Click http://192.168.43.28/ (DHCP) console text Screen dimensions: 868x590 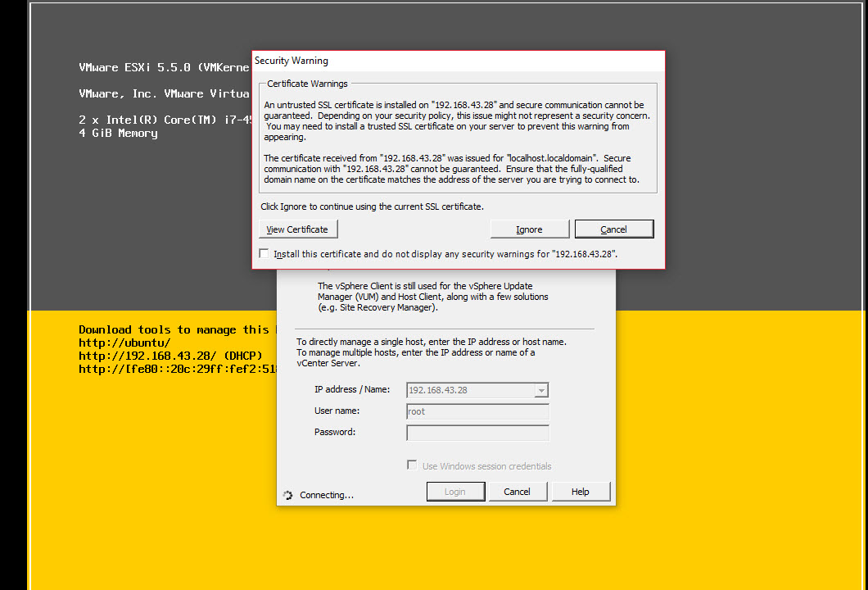(x=170, y=356)
